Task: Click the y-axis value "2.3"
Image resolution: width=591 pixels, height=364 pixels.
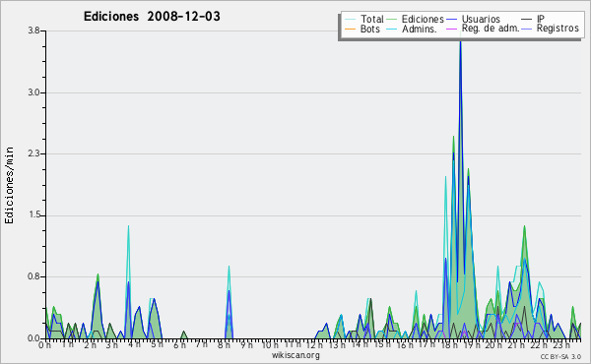Action: (x=33, y=153)
